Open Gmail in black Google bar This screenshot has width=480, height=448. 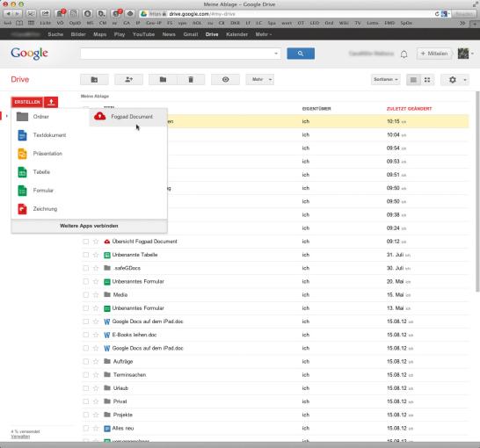tap(191, 34)
